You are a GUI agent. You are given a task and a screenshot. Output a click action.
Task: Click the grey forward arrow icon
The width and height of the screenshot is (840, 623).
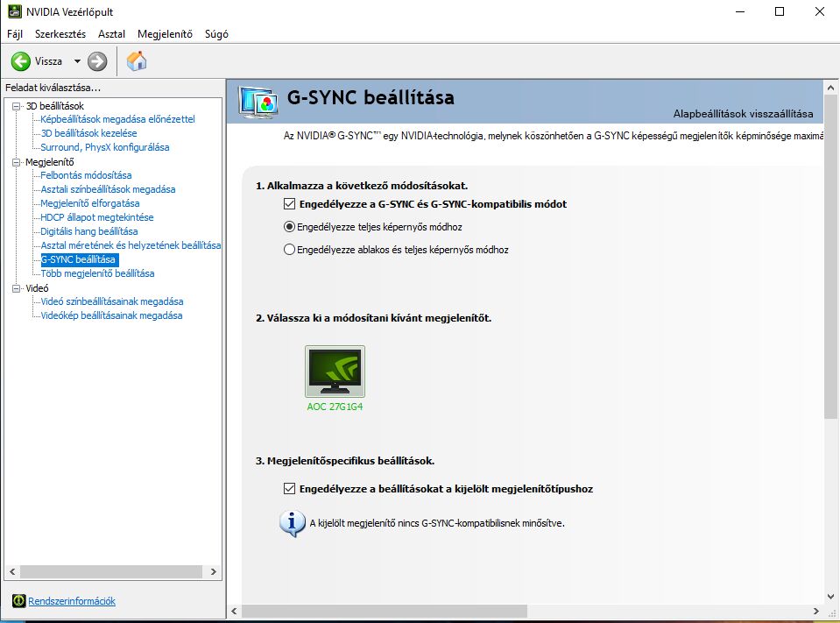[97, 61]
